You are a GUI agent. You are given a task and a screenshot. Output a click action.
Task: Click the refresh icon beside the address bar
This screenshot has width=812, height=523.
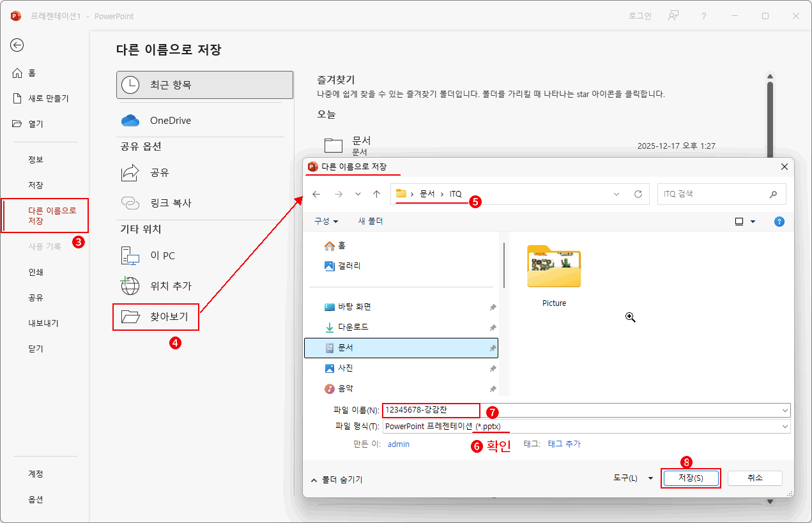[638, 193]
